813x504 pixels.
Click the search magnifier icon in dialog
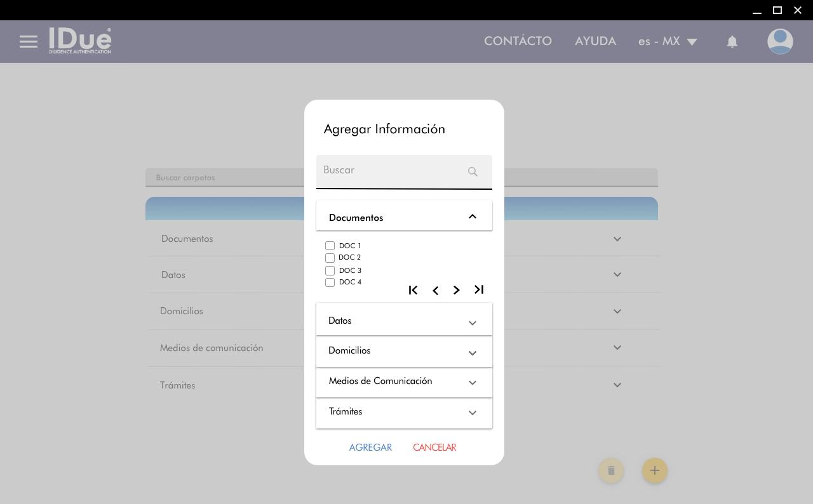click(473, 171)
